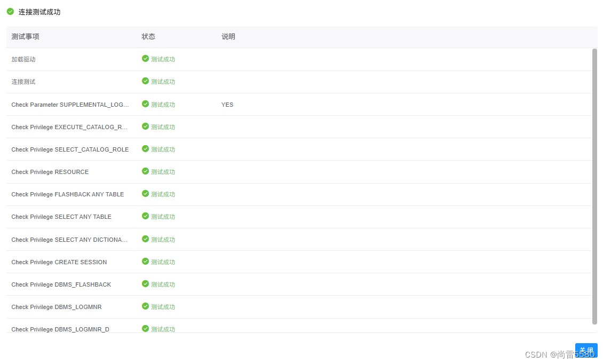This screenshot has height=364, width=603.
Task: Click the success icon in the RESOURCE row
Action: pos(145,171)
